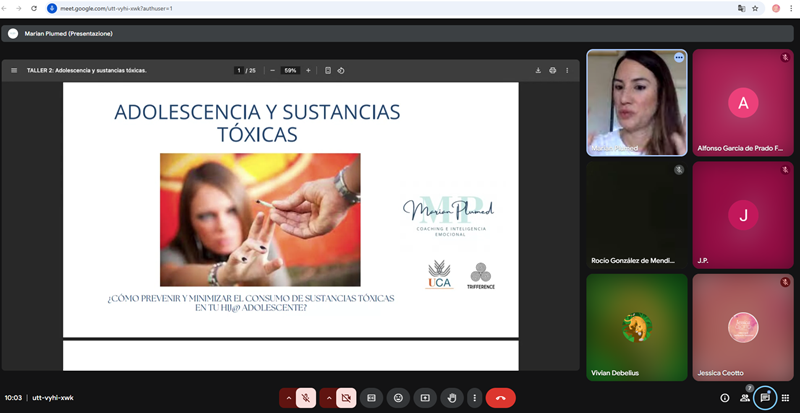The height and width of the screenshot is (413, 800).
Task: Expand audio settings arrow next to microphone
Action: click(x=288, y=398)
